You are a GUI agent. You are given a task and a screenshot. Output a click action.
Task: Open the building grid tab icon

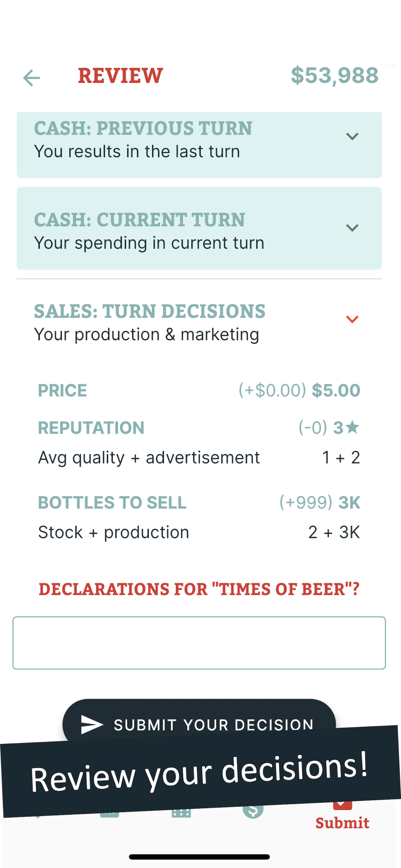[x=181, y=812]
